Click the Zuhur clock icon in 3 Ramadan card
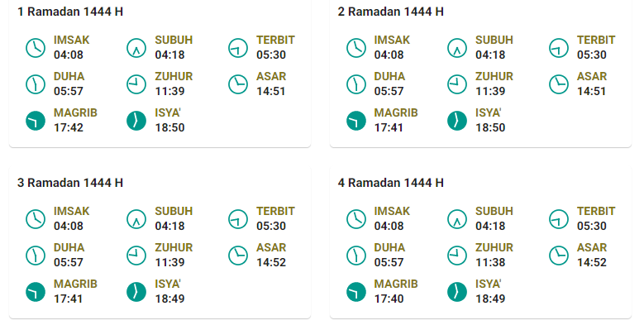644x325 pixels. [136, 256]
